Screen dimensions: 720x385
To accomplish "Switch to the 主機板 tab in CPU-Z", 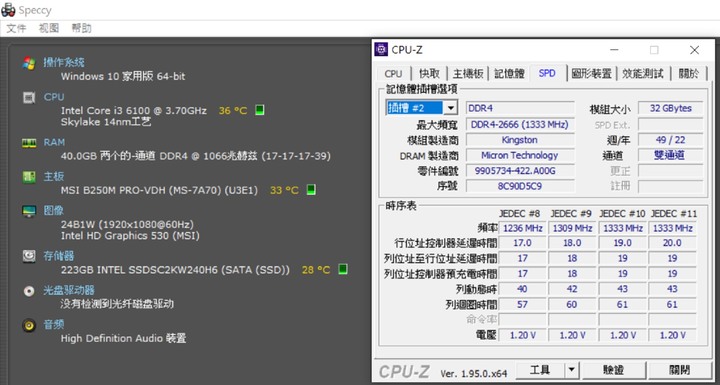I will coord(468,74).
